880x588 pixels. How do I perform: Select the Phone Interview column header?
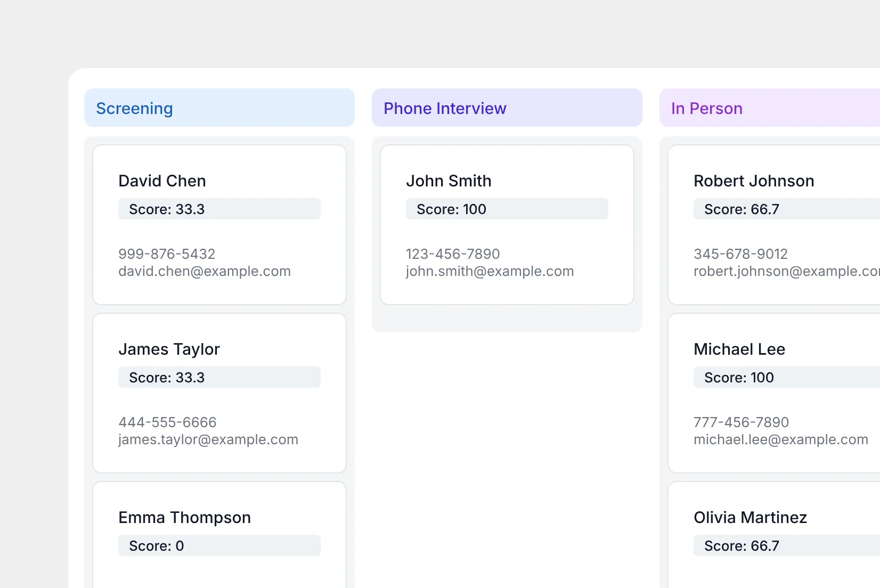click(x=507, y=108)
